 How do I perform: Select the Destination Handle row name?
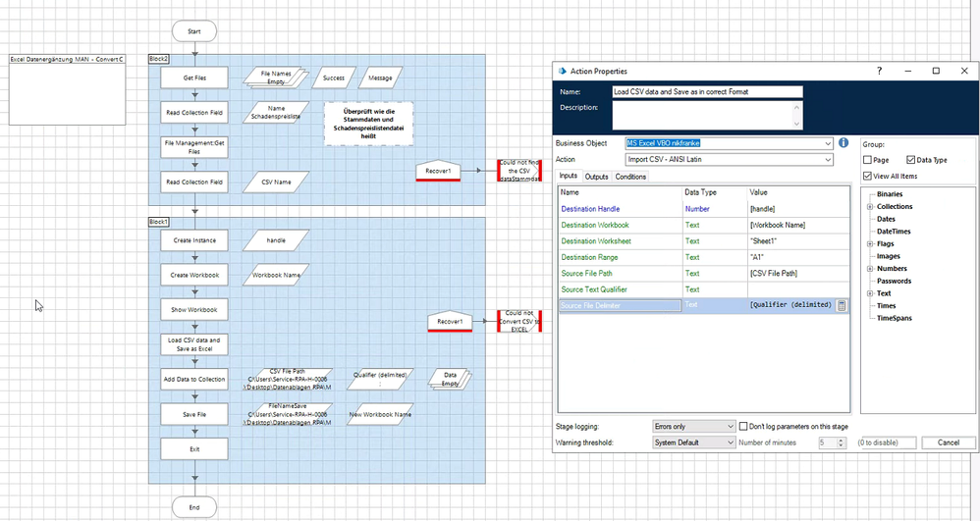[590, 209]
